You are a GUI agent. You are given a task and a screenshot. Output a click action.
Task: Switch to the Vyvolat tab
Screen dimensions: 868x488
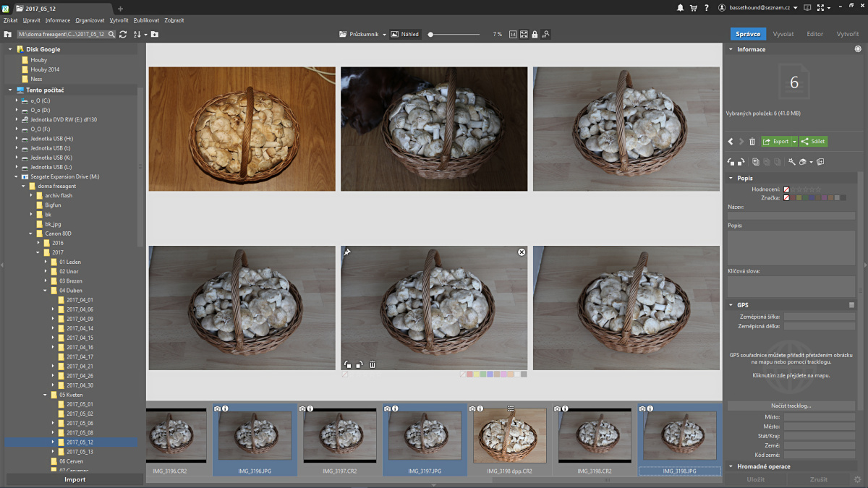pos(783,34)
